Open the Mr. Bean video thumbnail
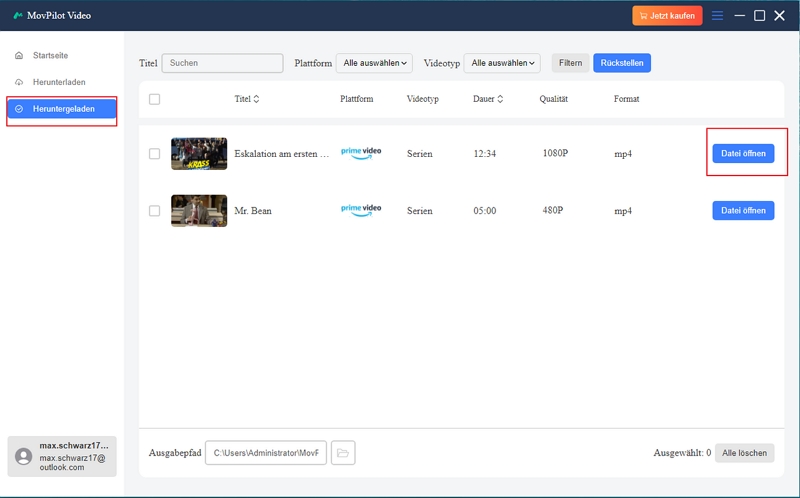The width and height of the screenshot is (800, 498). [199, 211]
